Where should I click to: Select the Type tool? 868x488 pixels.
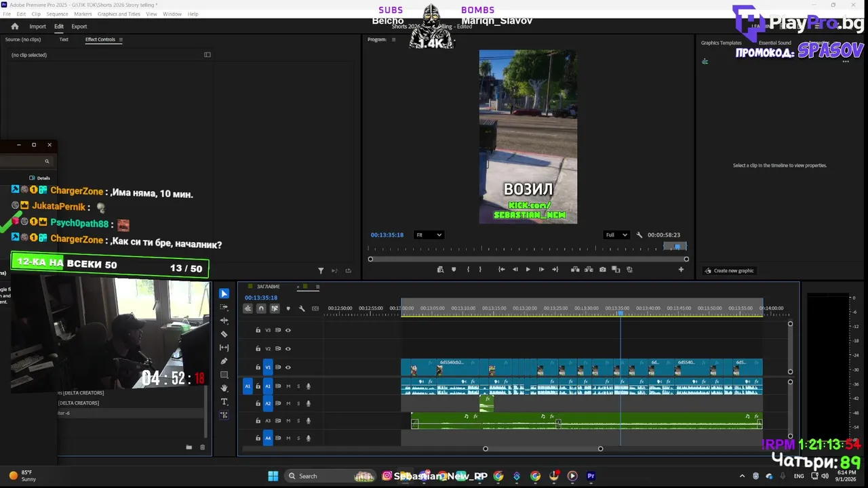pyautogui.click(x=224, y=402)
